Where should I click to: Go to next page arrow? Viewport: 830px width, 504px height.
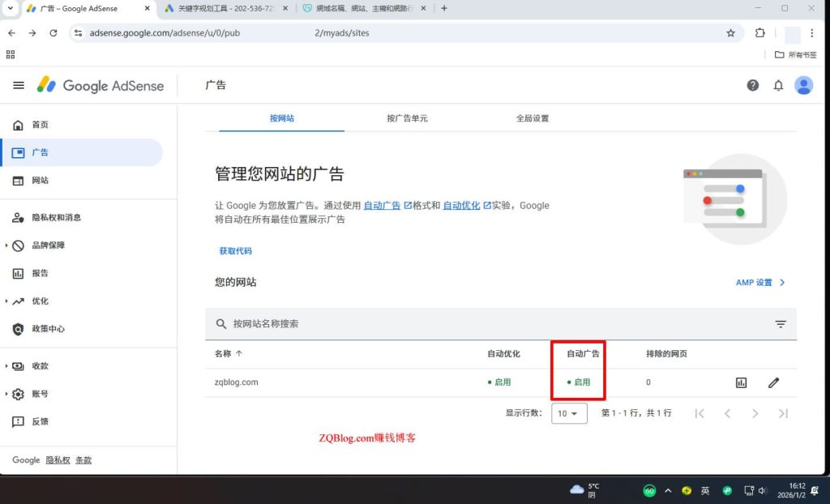point(755,413)
